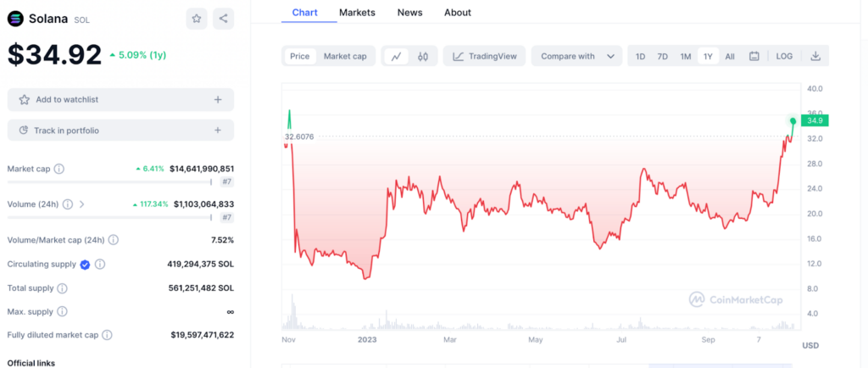Open the Markets tab
The height and width of the screenshot is (368, 868).
[357, 12]
